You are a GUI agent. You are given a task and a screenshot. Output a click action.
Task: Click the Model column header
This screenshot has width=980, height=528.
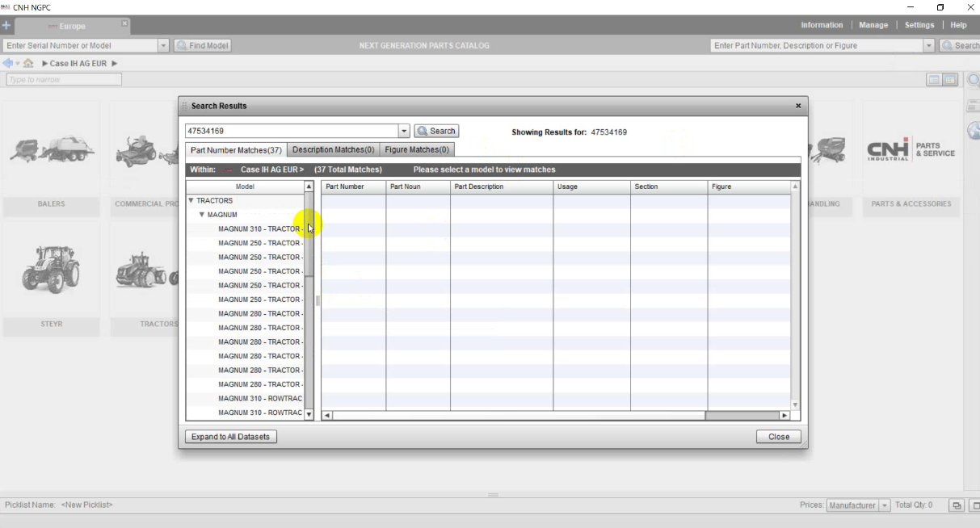tap(245, 186)
